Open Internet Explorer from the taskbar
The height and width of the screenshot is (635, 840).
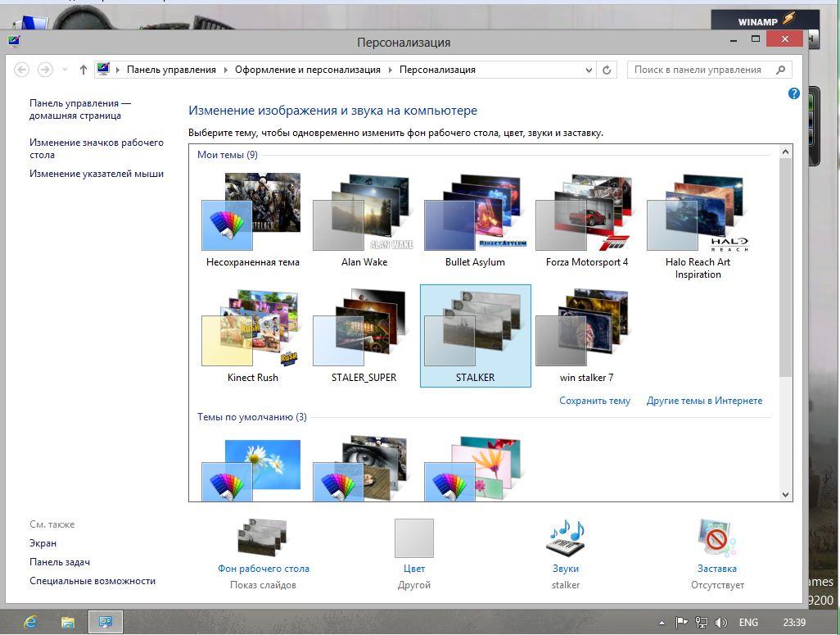point(30,622)
